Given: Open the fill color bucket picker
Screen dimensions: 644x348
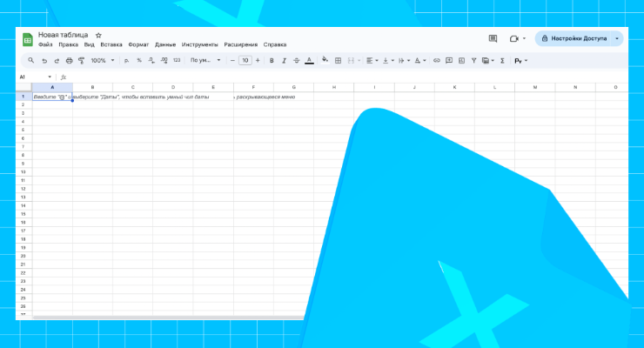Looking at the screenshot, I should tap(325, 61).
